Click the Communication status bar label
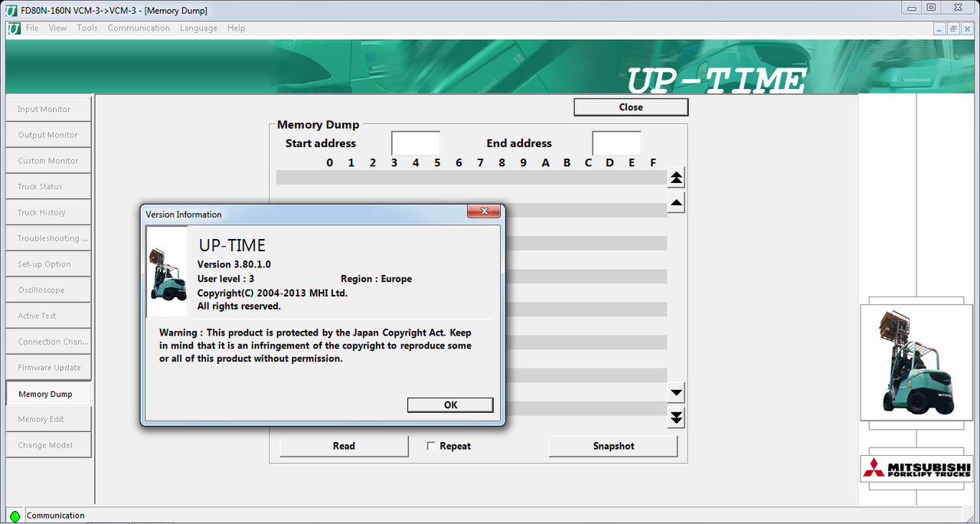 (x=56, y=516)
